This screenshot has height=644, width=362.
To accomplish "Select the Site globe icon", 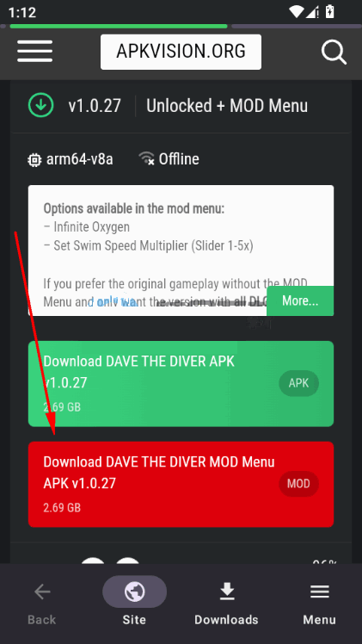I will coord(134,591).
